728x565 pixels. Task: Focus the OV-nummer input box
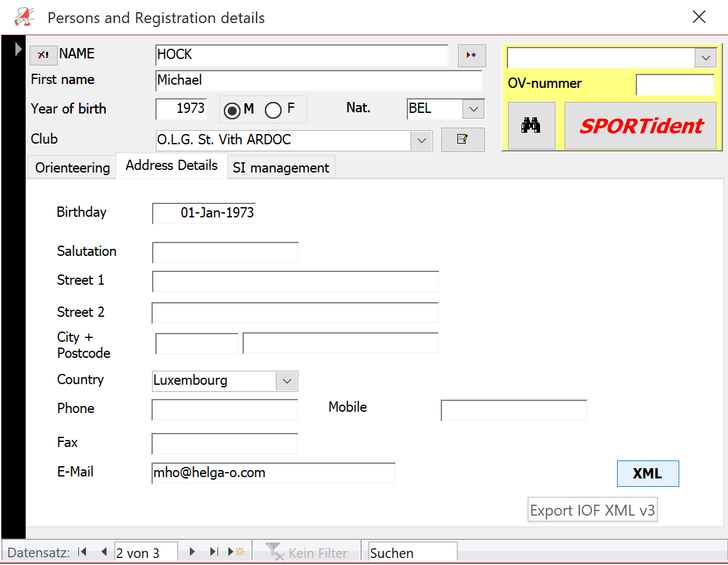pos(675,85)
